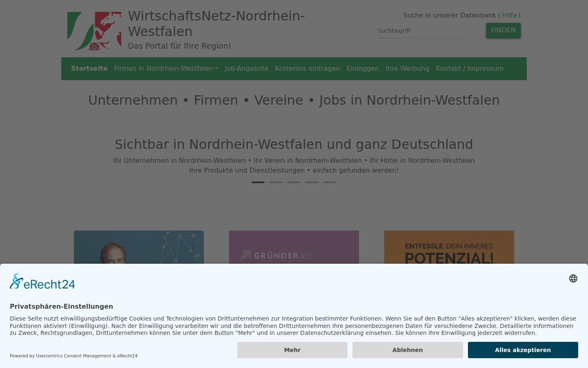Screen dimensions: 588x368
Task: Open Kostenlos eintragen menu item
Action: (x=307, y=69)
